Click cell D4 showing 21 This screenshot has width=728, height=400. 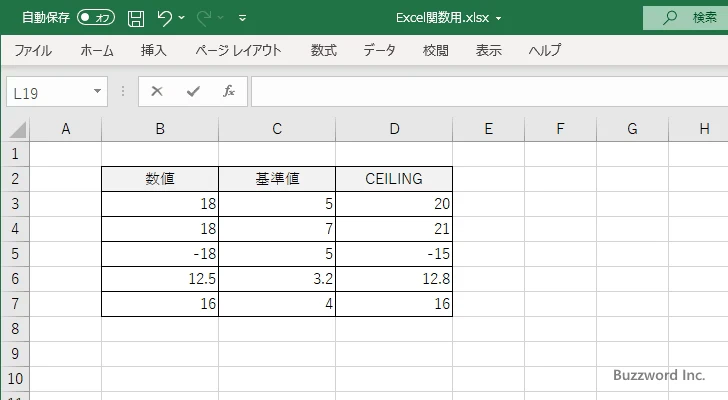[394, 229]
